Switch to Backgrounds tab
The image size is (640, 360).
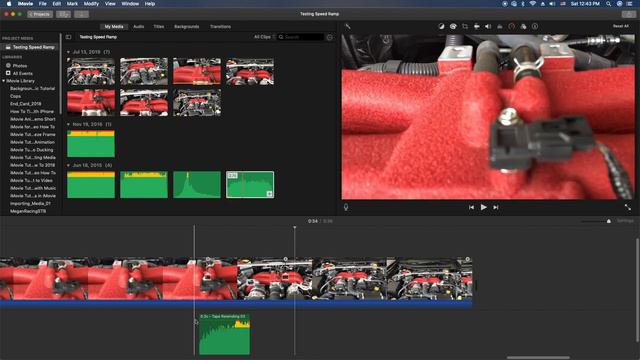coord(187,27)
